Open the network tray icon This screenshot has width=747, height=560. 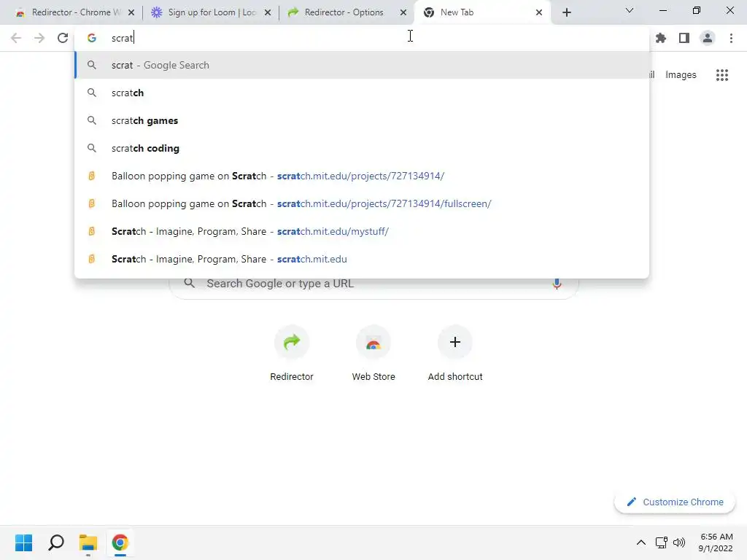[661, 542]
